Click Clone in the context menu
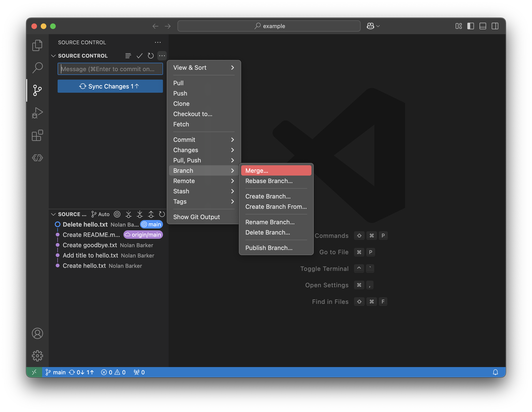Viewport: 532px width, 412px height. [204, 104]
